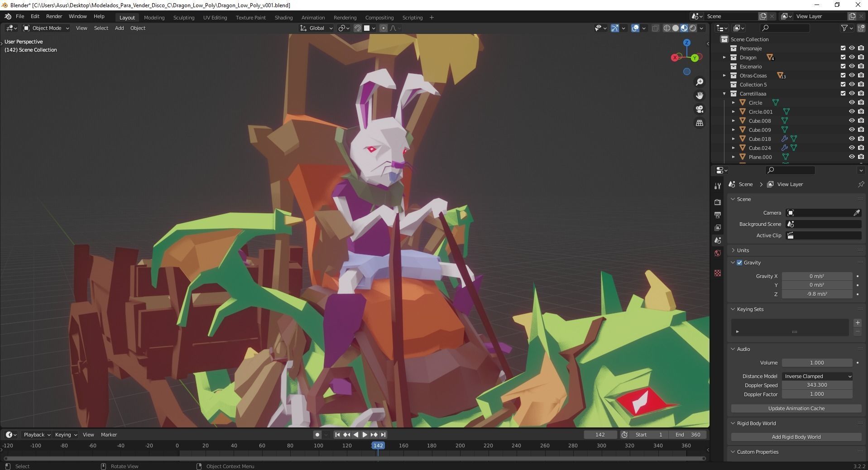Image resolution: width=868 pixels, height=470 pixels.
Task: Open the Keying popover in timeline
Action: 66,435
